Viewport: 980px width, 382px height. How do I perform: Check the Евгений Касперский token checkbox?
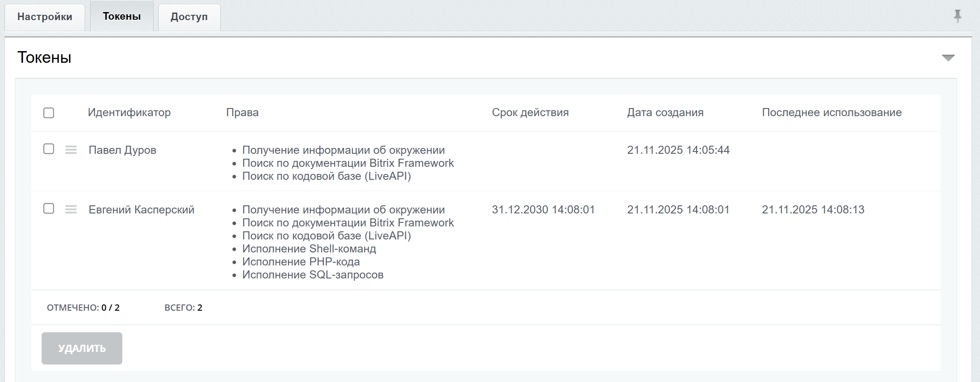point(49,208)
